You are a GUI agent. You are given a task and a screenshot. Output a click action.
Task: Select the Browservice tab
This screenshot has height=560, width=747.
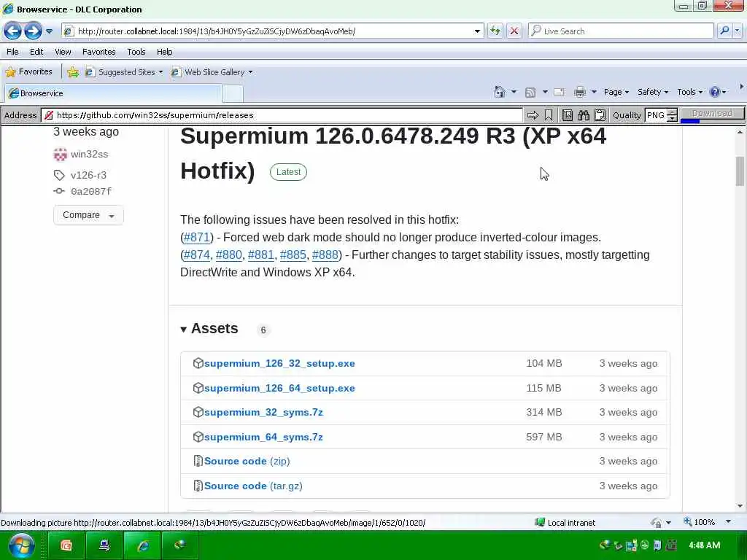click(x=113, y=93)
